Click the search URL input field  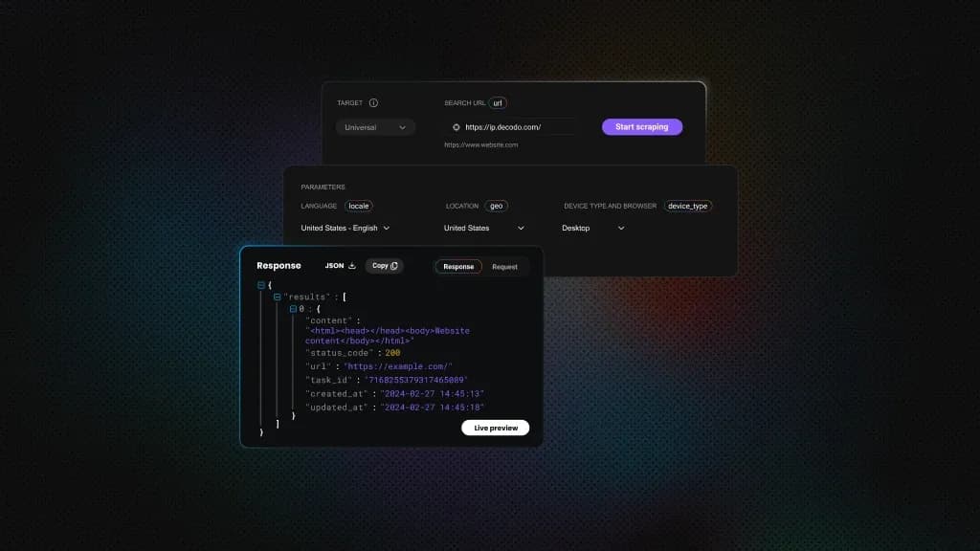517,127
